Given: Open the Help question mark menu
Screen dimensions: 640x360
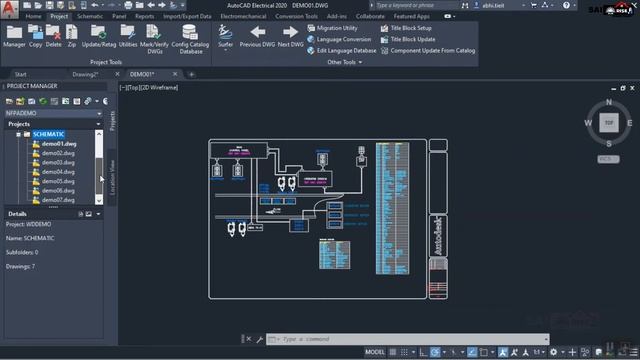Looking at the screenshot, I should [x=566, y=5].
